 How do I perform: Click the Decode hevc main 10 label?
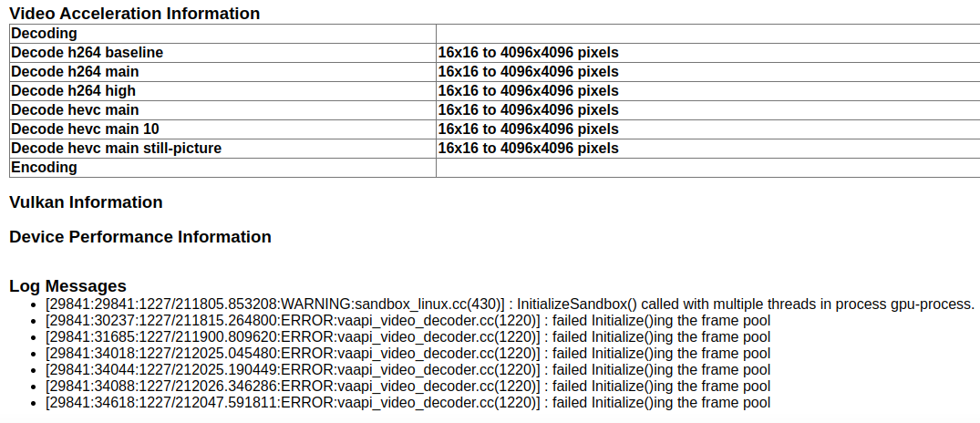(85, 129)
